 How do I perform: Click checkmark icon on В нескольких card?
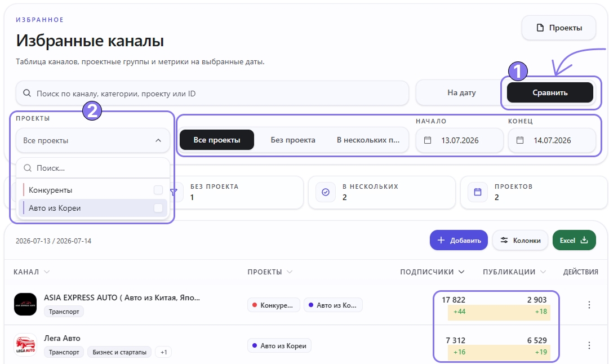click(326, 192)
